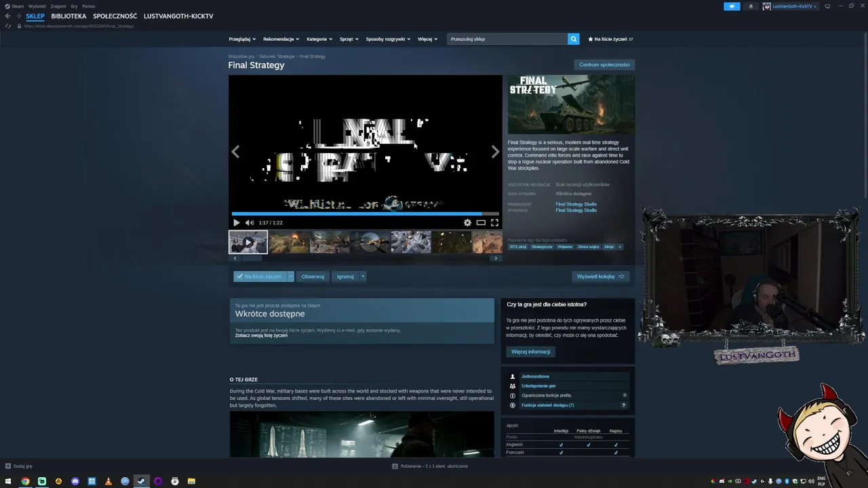Play the Final Strategy trailer

(x=236, y=222)
